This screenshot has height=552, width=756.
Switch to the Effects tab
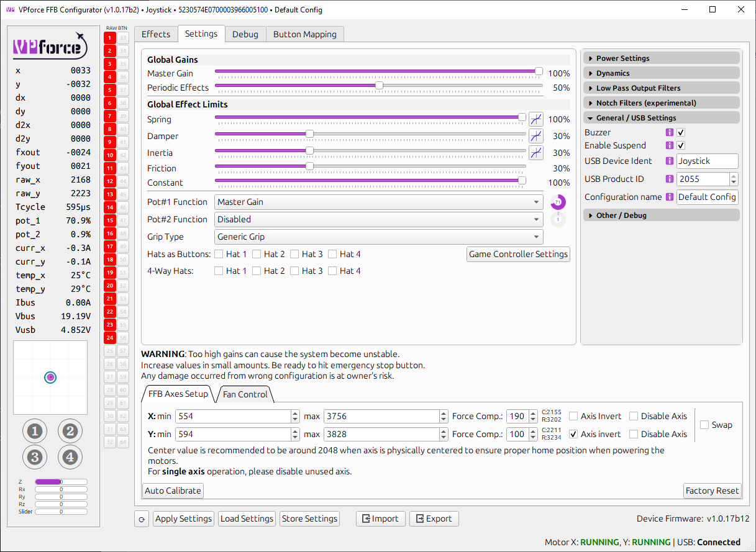pyautogui.click(x=156, y=34)
